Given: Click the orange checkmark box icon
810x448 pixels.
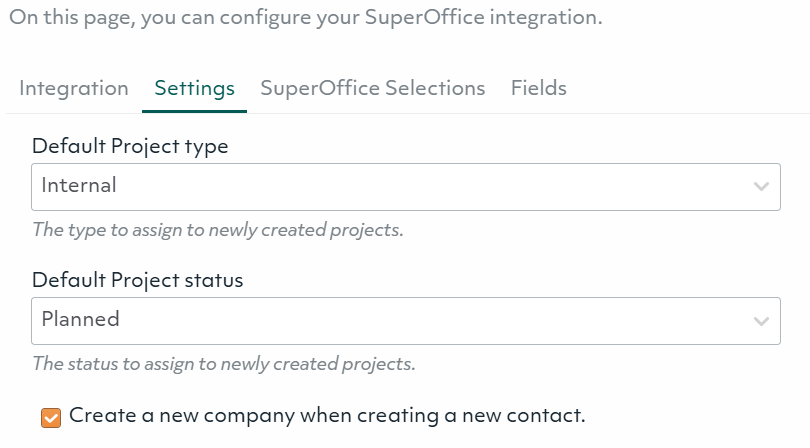Looking at the screenshot, I should click(x=51, y=417).
